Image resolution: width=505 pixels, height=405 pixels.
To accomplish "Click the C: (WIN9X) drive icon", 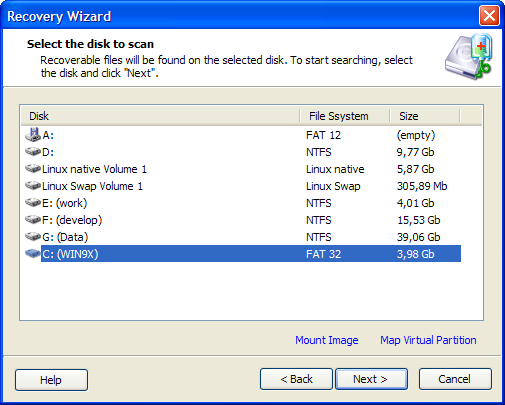I will [x=33, y=254].
